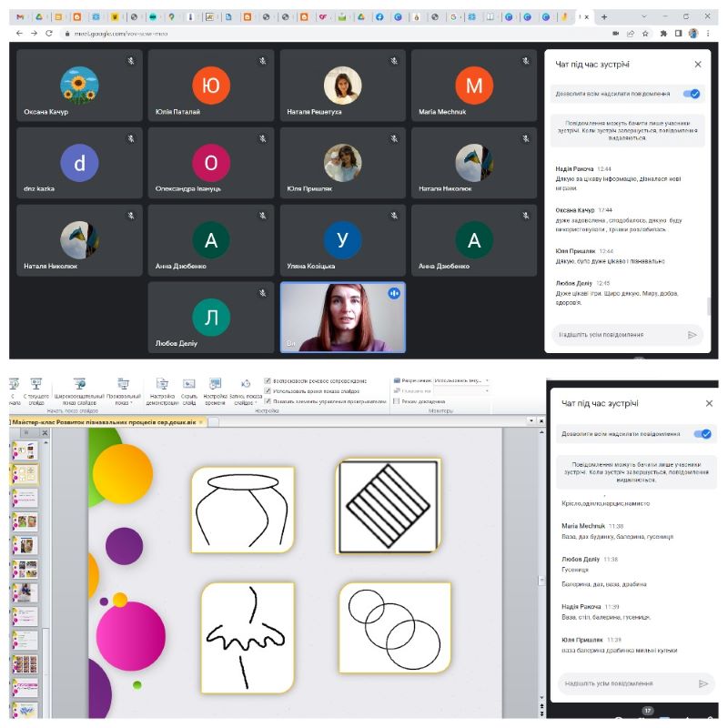Select dnz kazka participant tile
Image resolution: width=728 pixels, height=728 pixels.
coord(79,163)
